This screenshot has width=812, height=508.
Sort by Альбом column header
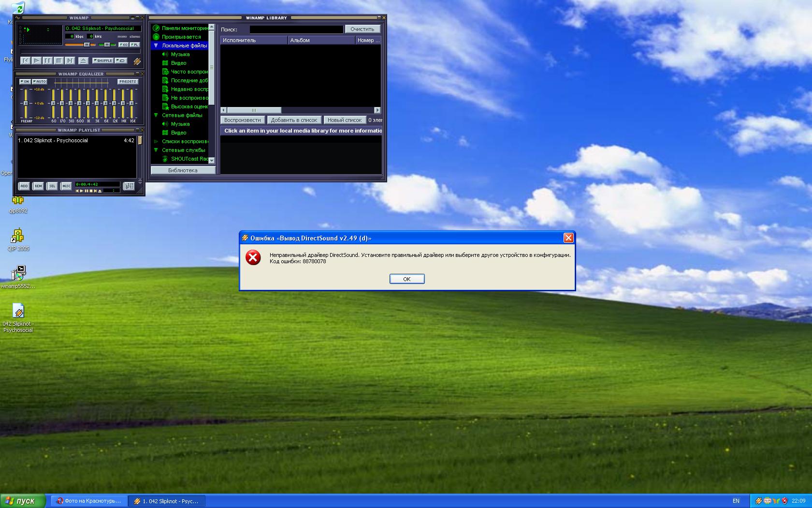pos(321,40)
